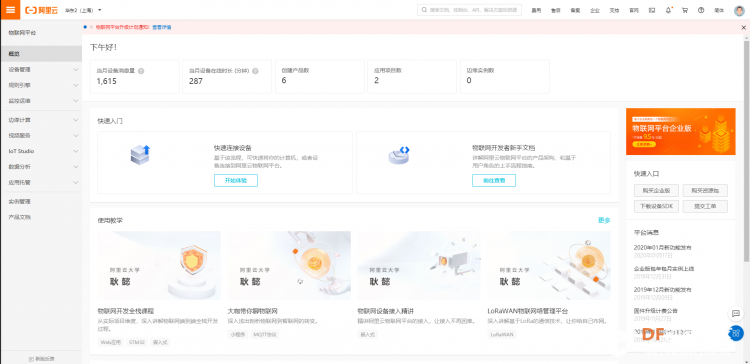Click the Alibaba Cloud logo
This screenshot has width=750, height=364.
(x=41, y=10)
